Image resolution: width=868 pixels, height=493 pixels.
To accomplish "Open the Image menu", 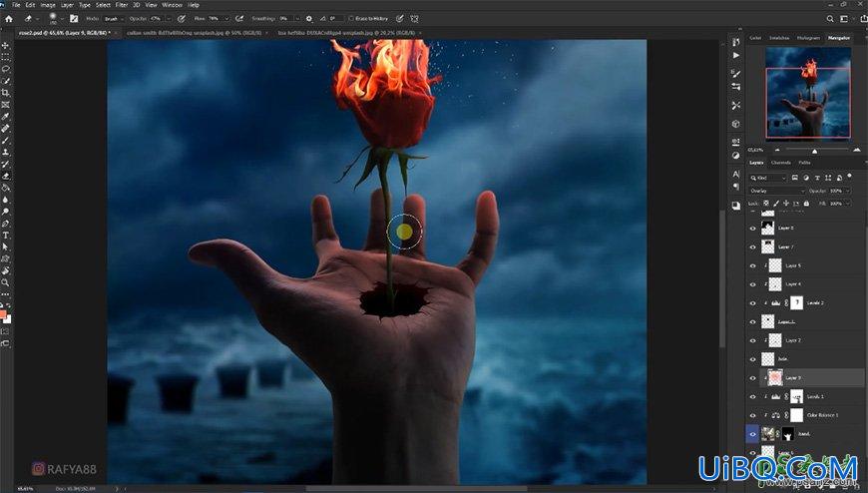I will click(48, 4).
